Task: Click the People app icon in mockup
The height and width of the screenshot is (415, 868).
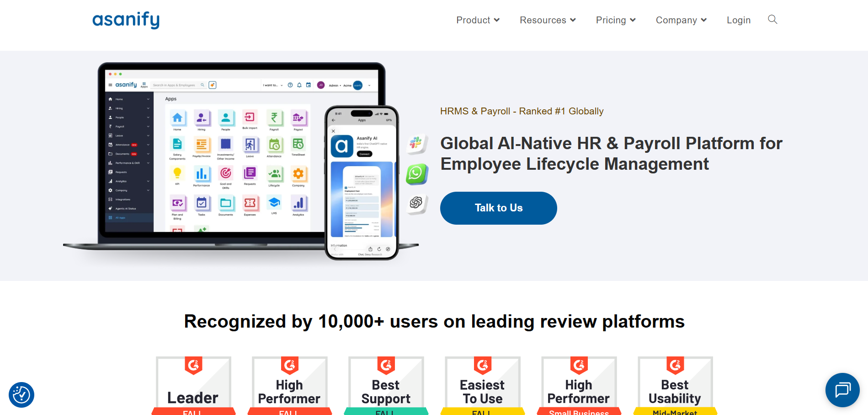Action: pos(226,118)
